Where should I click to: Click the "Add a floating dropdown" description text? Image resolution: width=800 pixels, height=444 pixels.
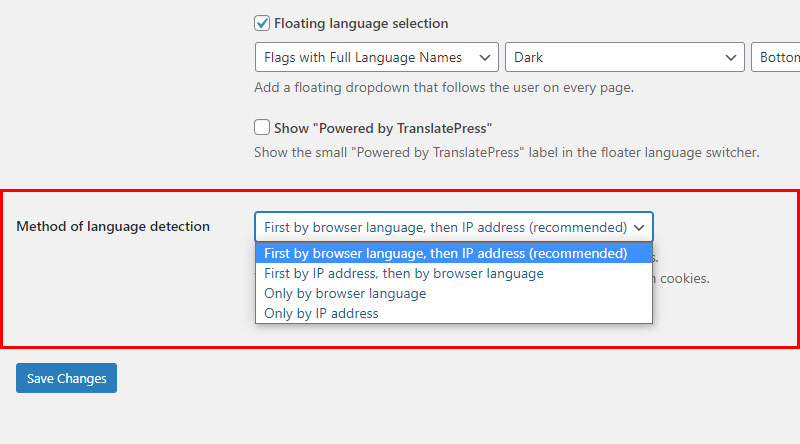pos(444,87)
